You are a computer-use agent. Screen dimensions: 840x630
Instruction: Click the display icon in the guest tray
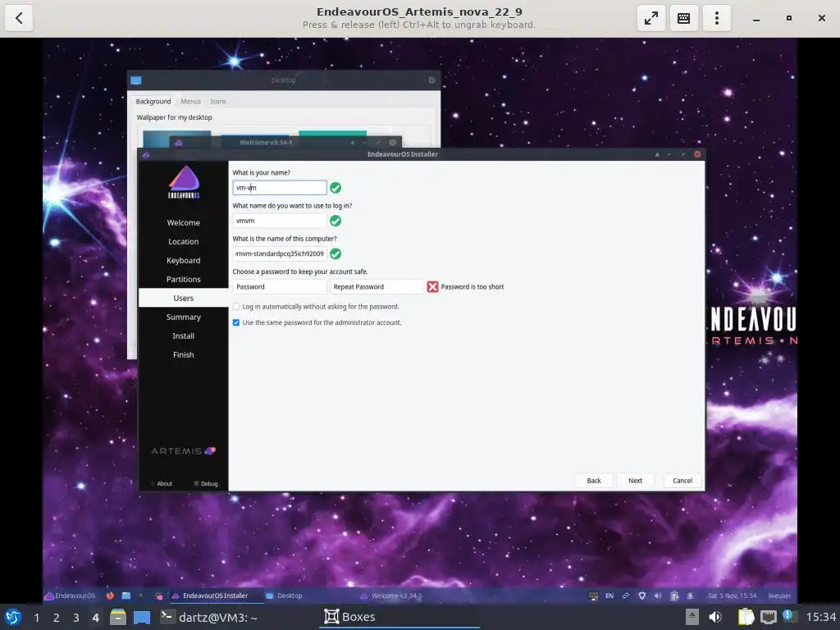click(593, 596)
